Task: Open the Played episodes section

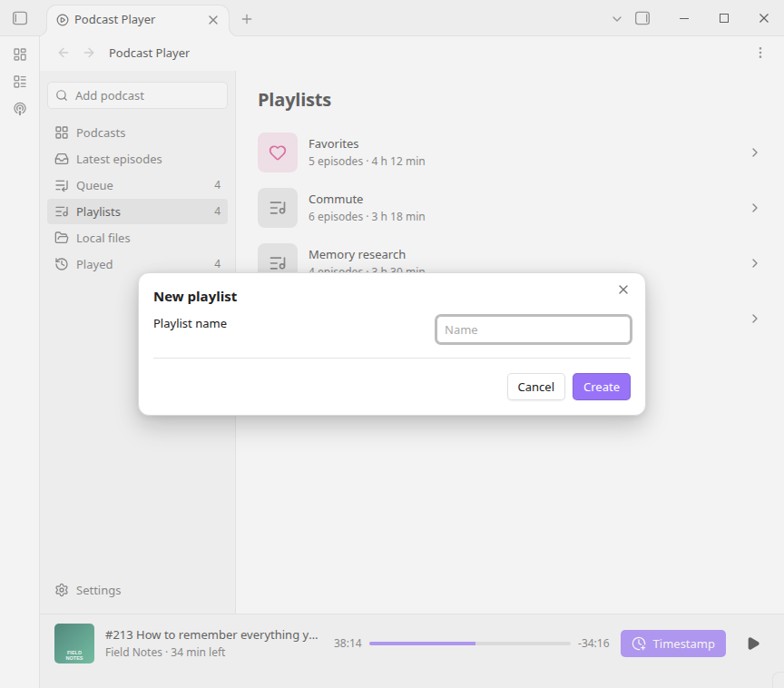Action: [x=138, y=264]
